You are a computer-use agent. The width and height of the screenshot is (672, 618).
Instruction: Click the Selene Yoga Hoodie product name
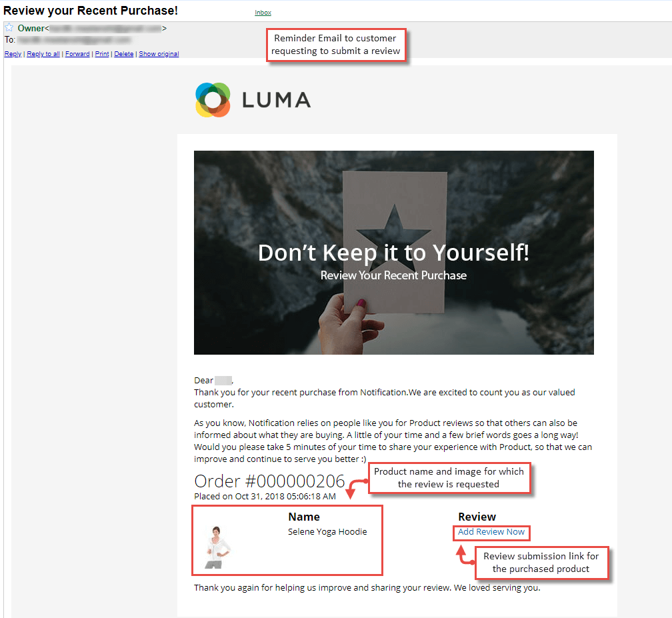(x=327, y=532)
